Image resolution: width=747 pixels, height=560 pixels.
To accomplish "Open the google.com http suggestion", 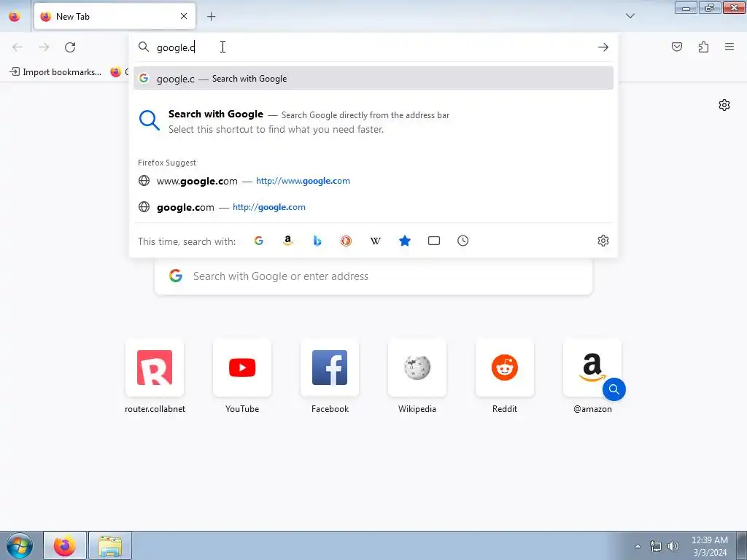I will (x=373, y=207).
